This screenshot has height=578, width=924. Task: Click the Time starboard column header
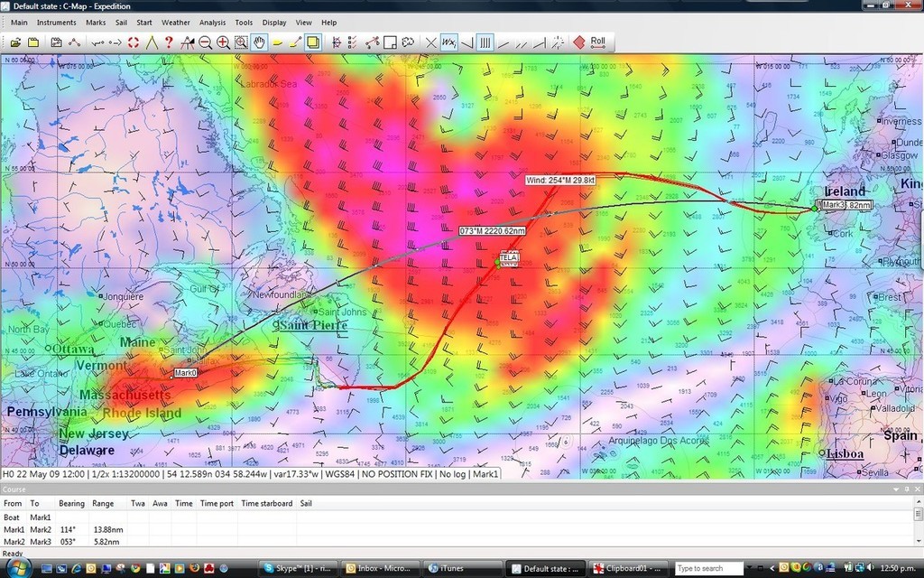click(x=267, y=503)
